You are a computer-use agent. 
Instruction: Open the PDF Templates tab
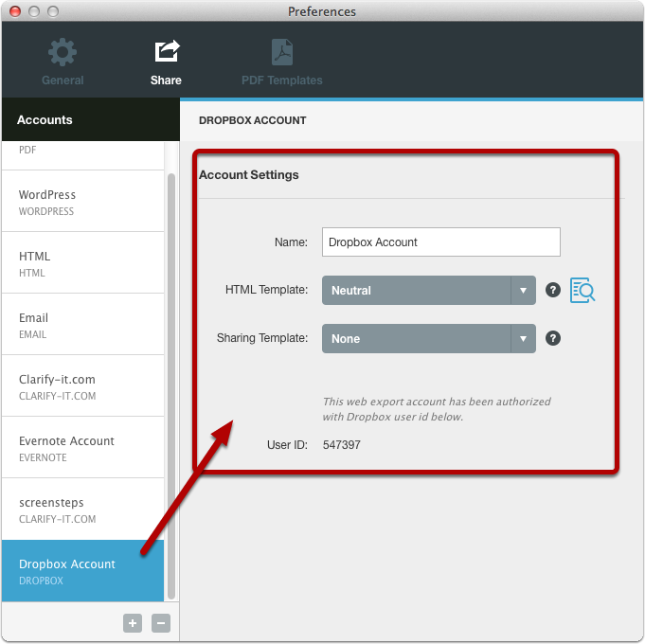(282, 62)
